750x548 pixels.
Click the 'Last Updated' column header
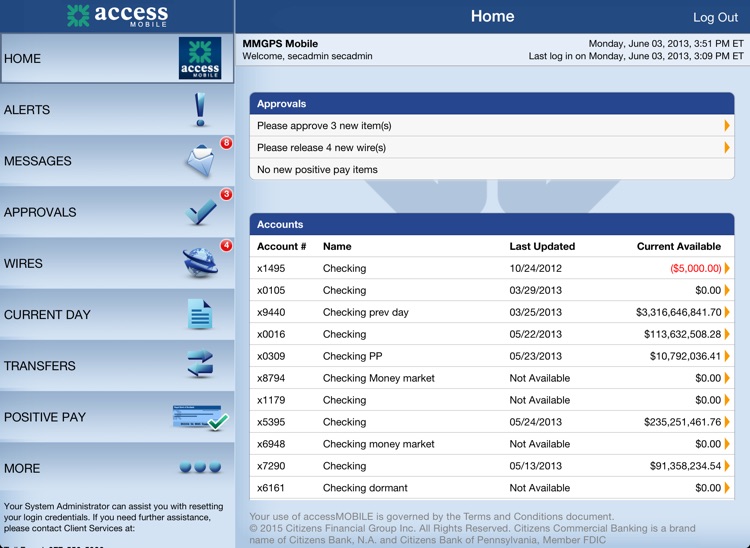pyautogui.click(x=542, y=246)
